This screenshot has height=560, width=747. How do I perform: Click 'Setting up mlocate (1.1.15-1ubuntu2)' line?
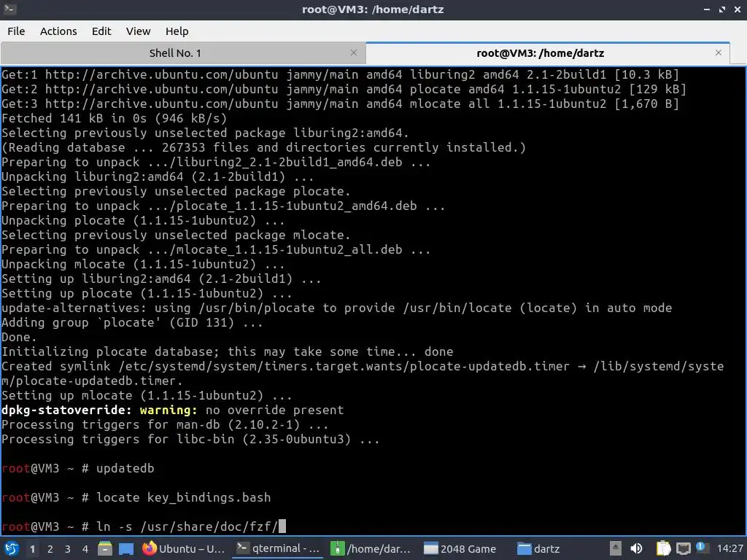pos(147,396)
